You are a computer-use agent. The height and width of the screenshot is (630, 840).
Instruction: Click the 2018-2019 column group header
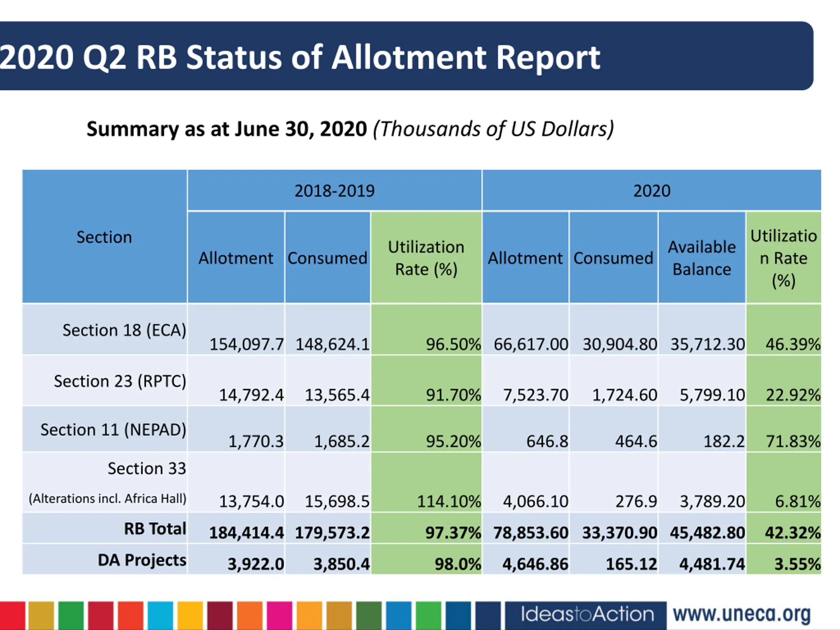coord(334,191)
